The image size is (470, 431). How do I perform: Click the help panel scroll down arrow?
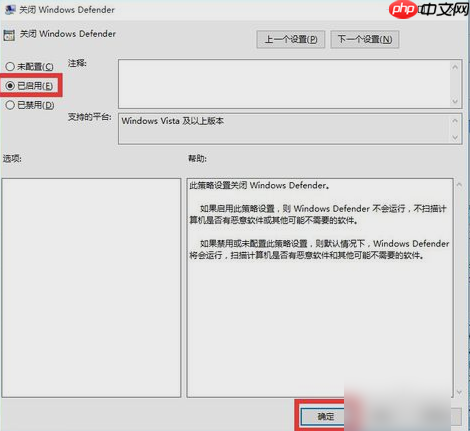point(459,392)
